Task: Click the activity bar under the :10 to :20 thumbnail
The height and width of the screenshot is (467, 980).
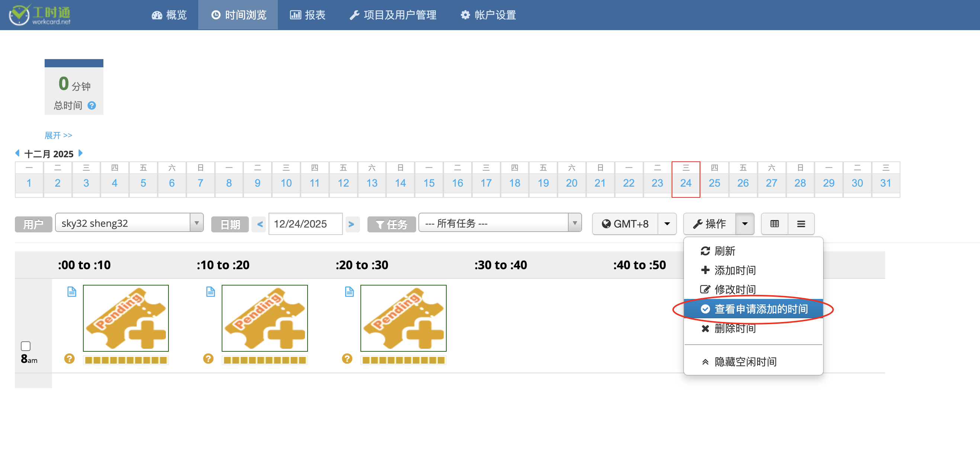Action: click(x=264, y=360)
